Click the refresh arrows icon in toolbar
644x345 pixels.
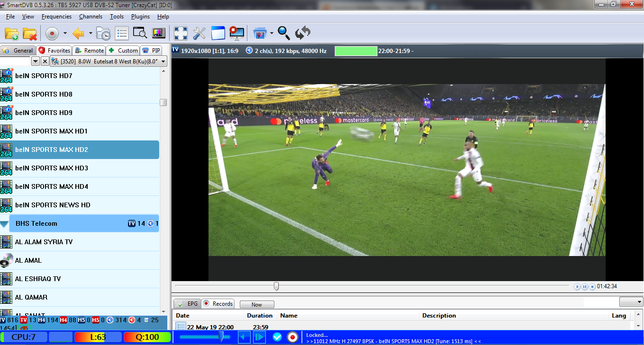coord(303,33)
